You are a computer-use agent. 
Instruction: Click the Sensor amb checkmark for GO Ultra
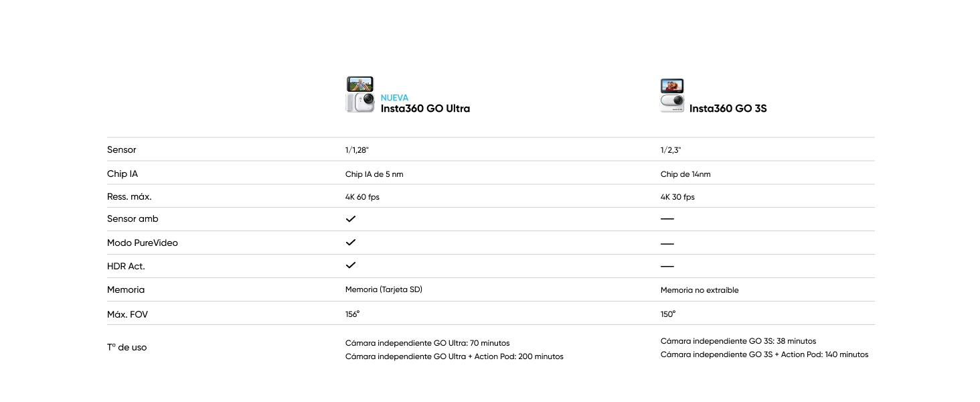[x=351, y=219]
